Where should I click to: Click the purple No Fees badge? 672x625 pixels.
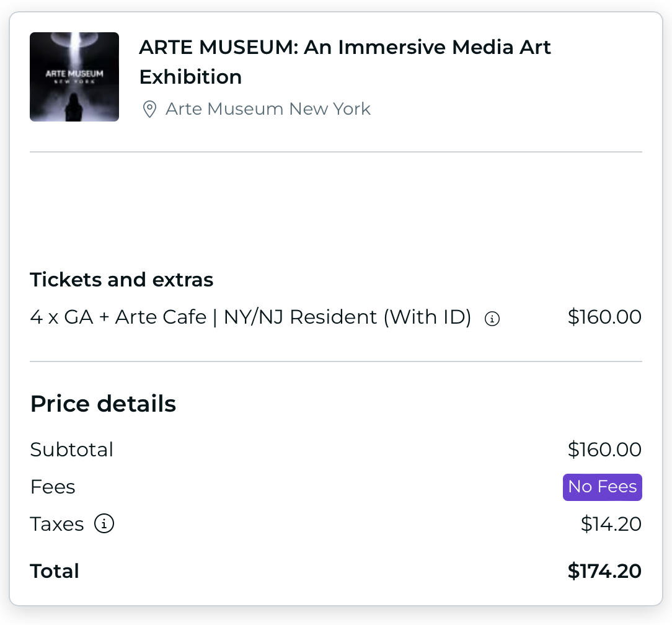[602, 487]
